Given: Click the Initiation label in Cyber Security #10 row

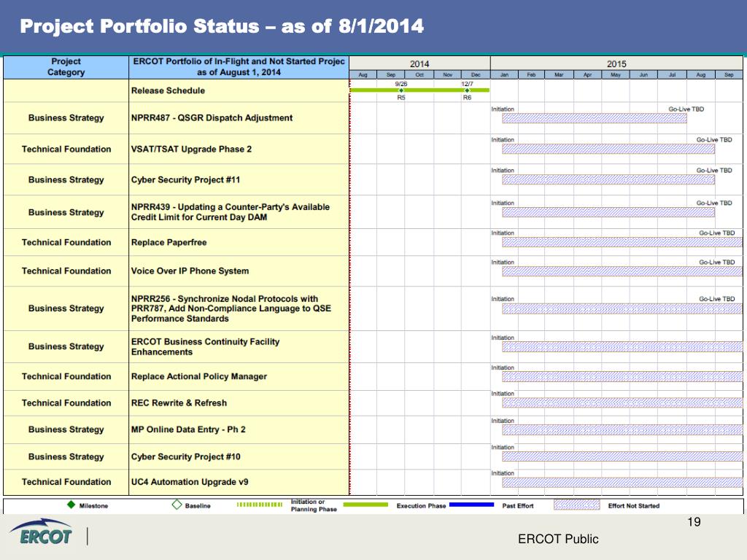Looking at the screenshot, I should point(503,447).
